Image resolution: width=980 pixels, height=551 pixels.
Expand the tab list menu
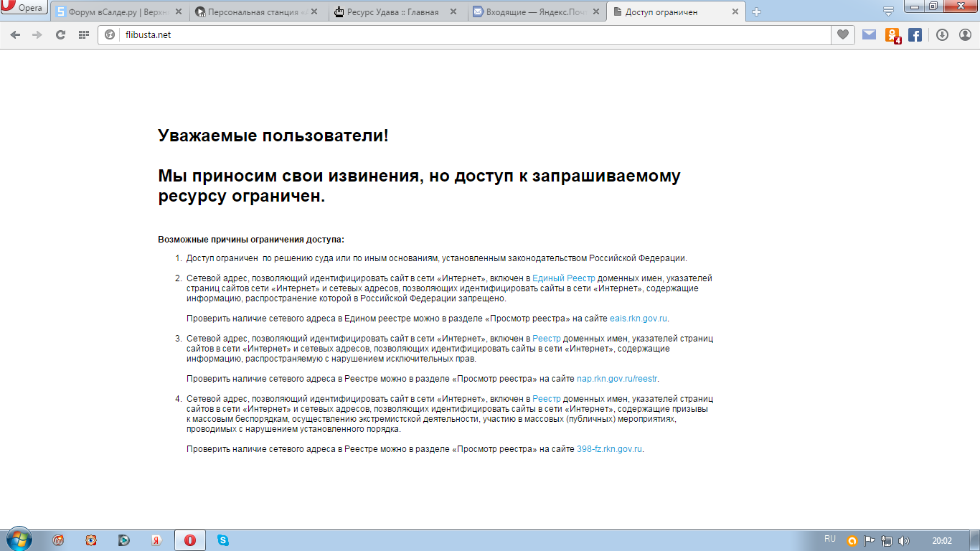(888, 11)
